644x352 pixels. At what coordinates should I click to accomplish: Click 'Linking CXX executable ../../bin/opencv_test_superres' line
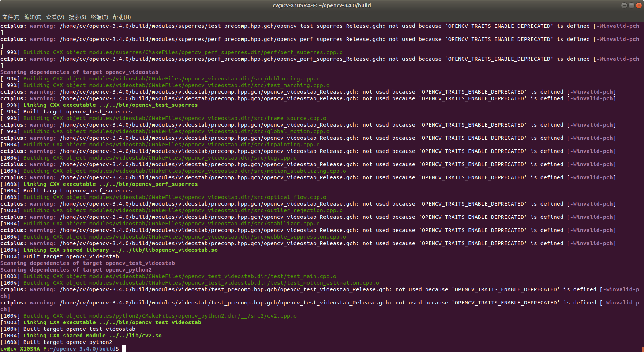pyautogui.click(x=99, y=105)
